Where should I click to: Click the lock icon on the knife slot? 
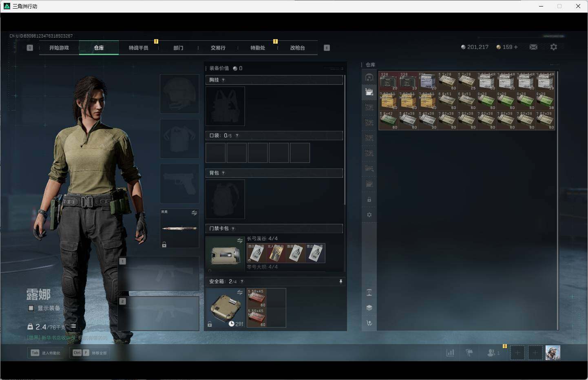tap(164, 245)
